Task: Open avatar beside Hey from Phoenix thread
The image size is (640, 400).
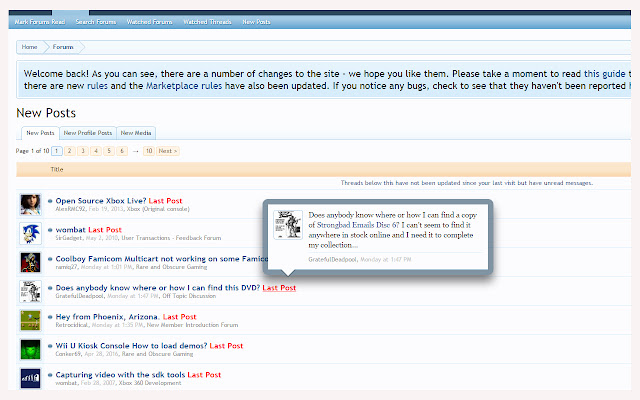Action: [31, 321]
